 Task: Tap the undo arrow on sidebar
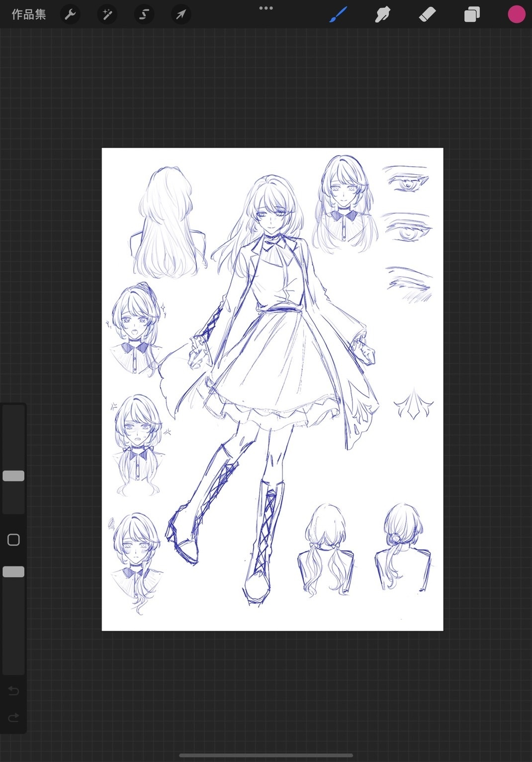13,691
